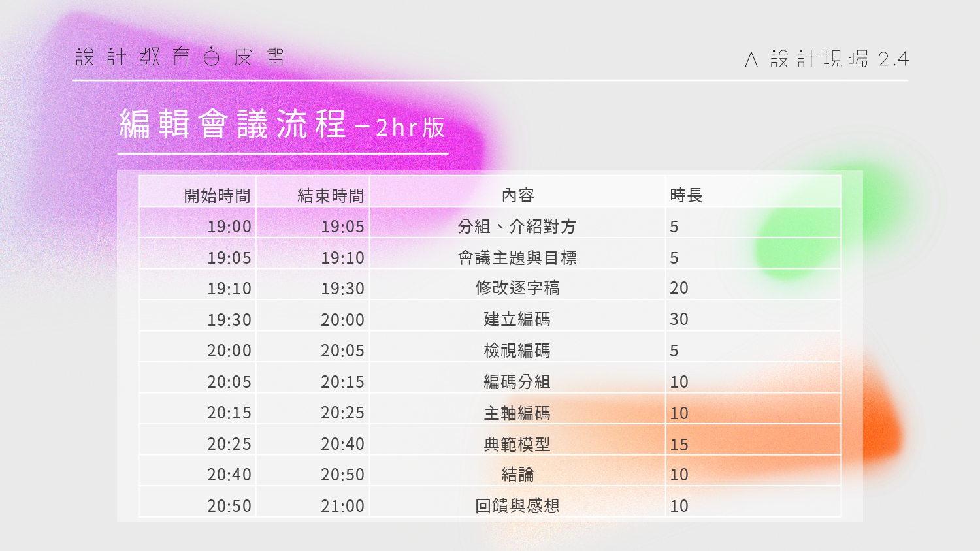This screenshot has height=551, width=980.
Task: Select the 檢視編碼 row content
Action: tap(517, 351)
